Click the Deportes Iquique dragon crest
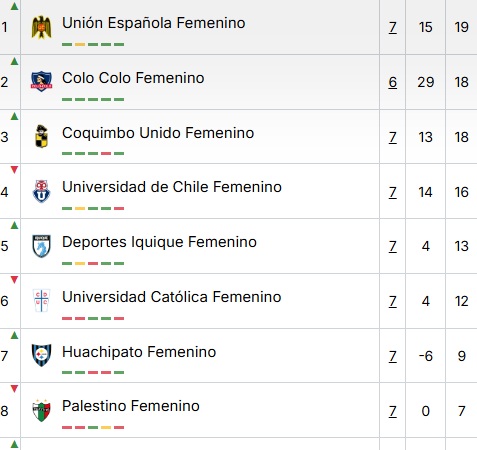477x450 pixels. coord(41,246)
